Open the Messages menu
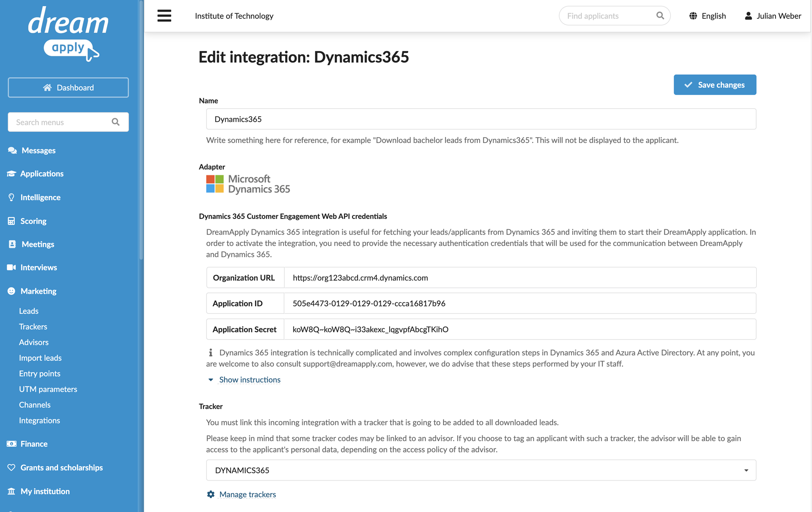The width and height of the screenshot is (812, 512). click(x=39, y=150)
